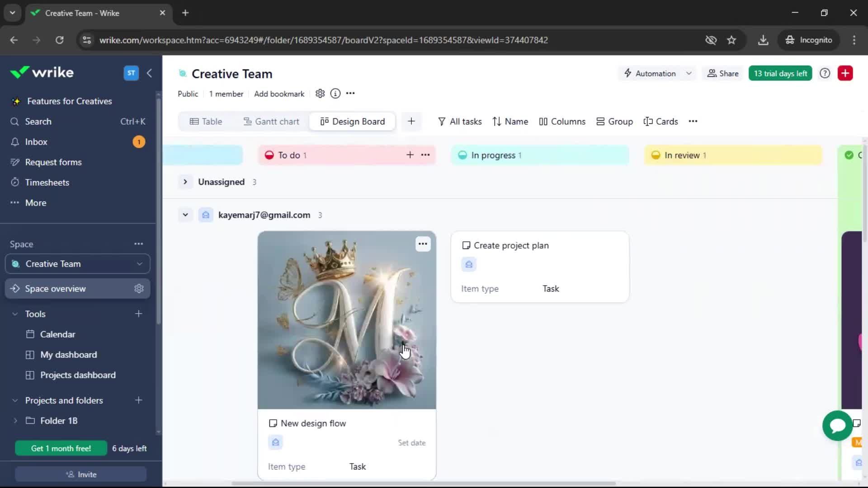Switch to the Gantt chart tab
This screenshot has width=868, height=488.
coord(271,122)
